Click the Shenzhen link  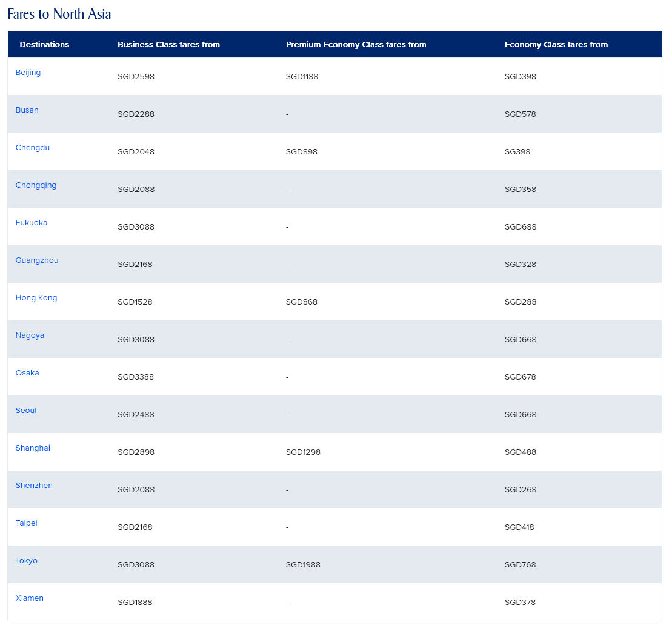(x=34, y=486)
